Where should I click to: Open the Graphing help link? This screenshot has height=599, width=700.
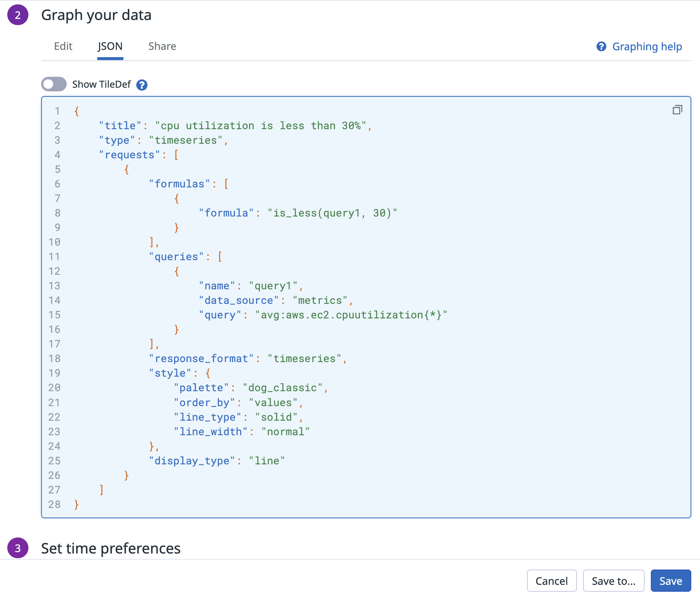[647, 47]
